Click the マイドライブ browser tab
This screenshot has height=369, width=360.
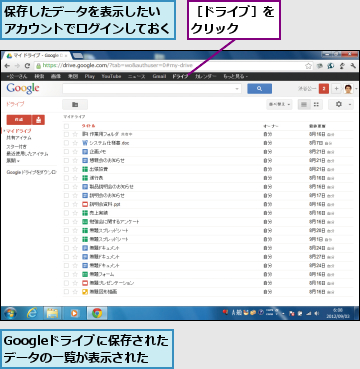pyautogui.click(x=37, y=55)
